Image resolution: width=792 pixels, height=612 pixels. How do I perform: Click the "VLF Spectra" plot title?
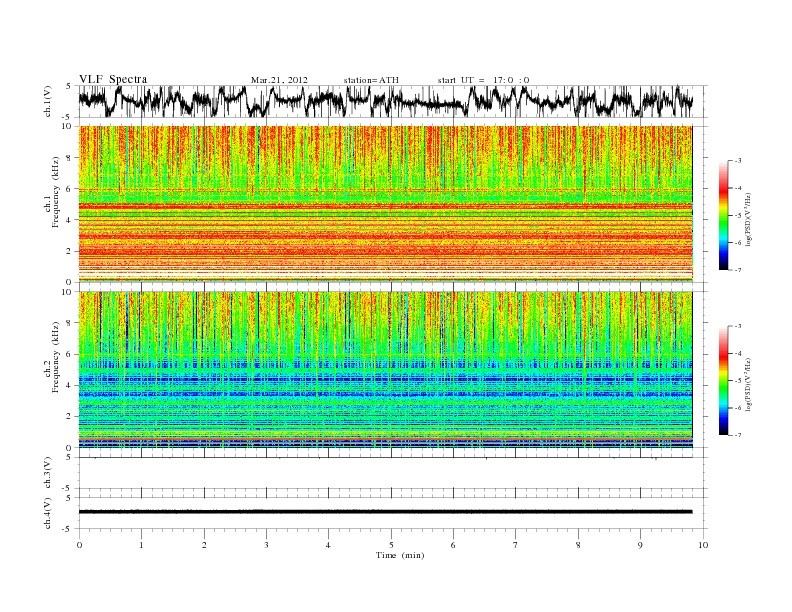pos(113,79)
